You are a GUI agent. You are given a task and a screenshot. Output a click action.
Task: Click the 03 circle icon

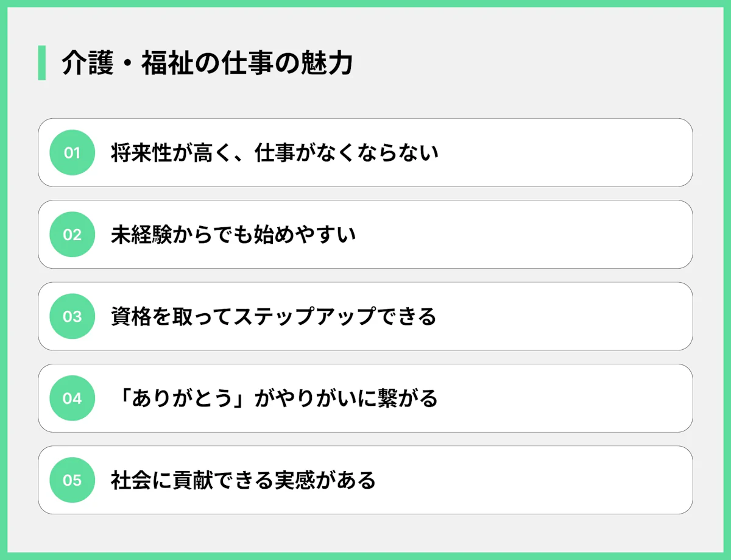(72, 316)
